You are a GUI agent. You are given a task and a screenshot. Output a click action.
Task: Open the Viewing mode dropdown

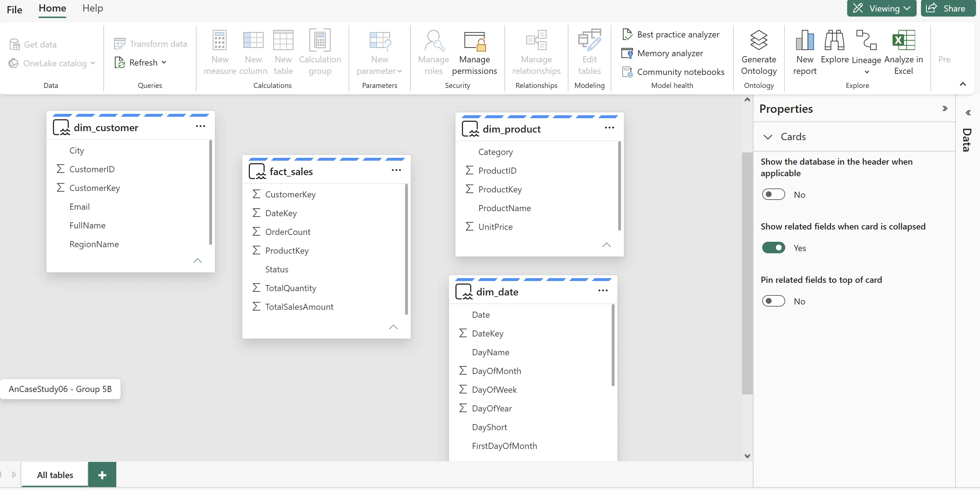[x=881, y=8]
